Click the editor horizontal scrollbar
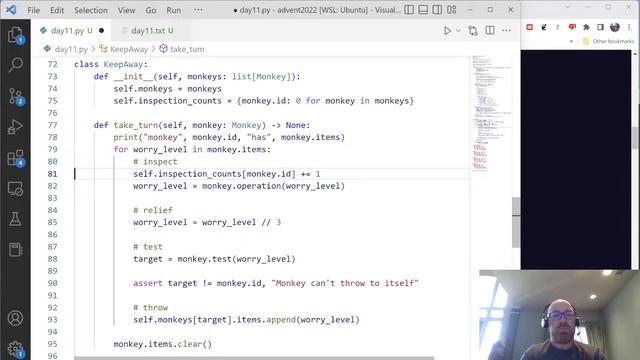The width and height of the screenshot is (640, 360). click(254, 358)
